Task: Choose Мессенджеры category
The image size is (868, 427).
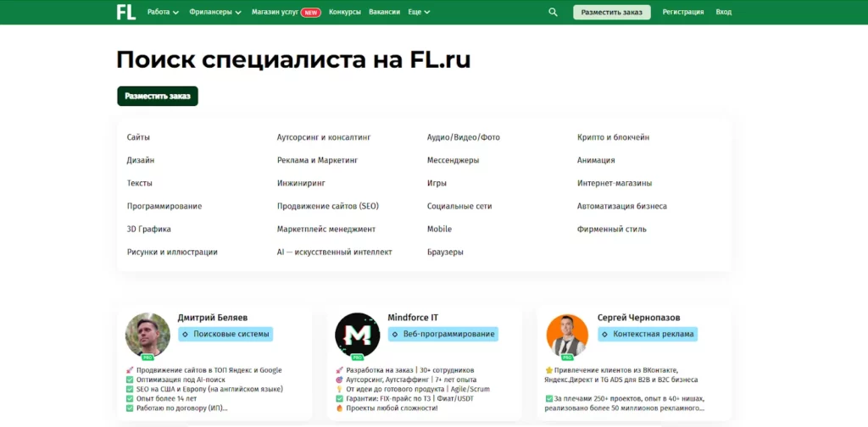Action: tap(453, 160)
